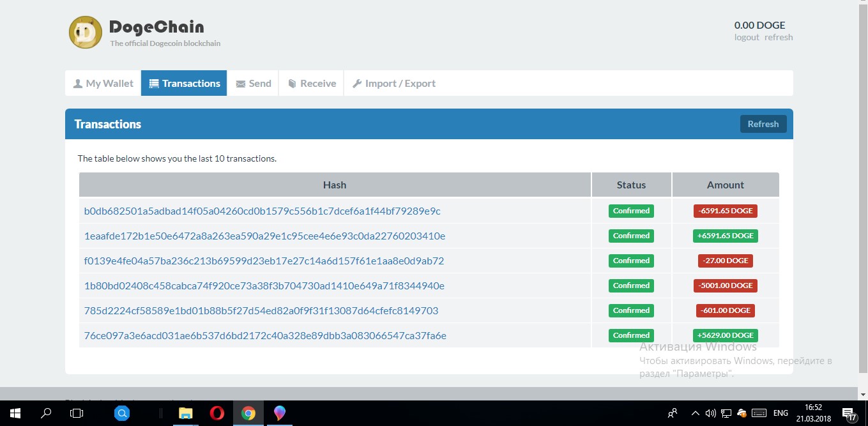Go to the Import / Export tab
This screenshot has width=868, height=426.
(x=393, y=83)
